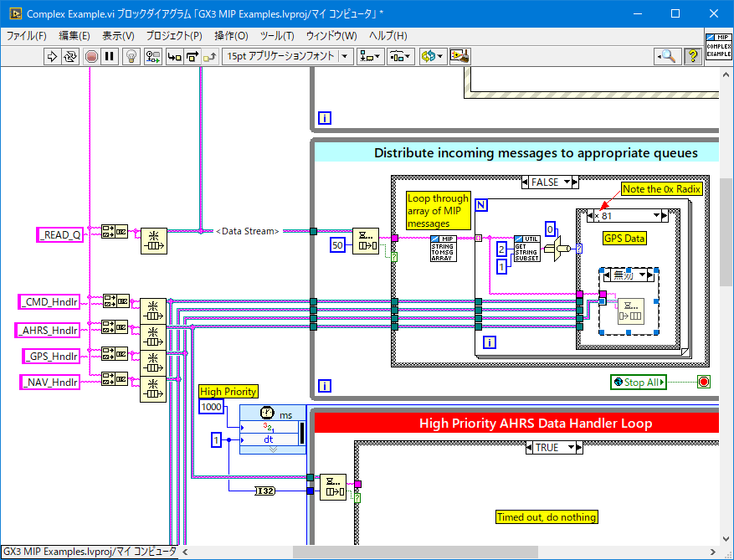Click the Abort Execution stop button
The width and height of the screenshot is (734, 560).
pyautogui.click(x=91, y=57)
